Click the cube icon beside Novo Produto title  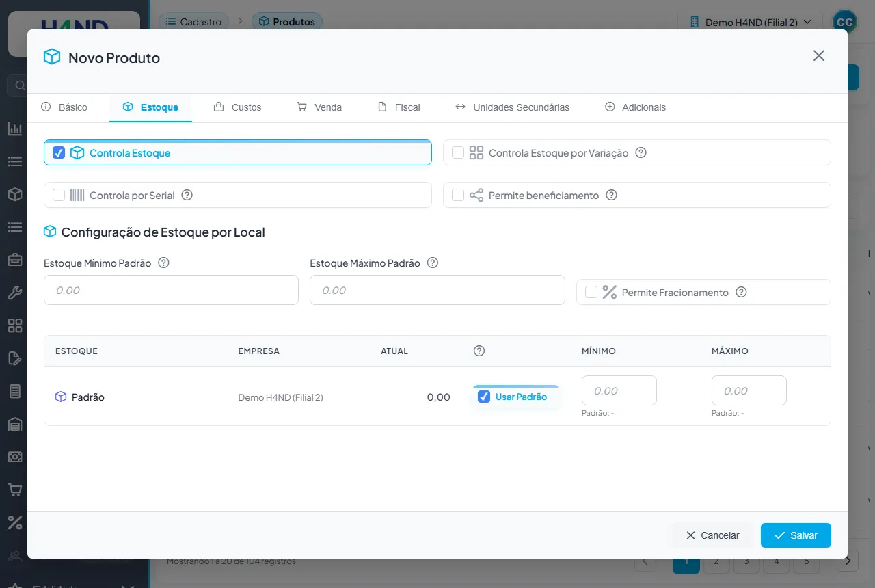coord(52,57)
